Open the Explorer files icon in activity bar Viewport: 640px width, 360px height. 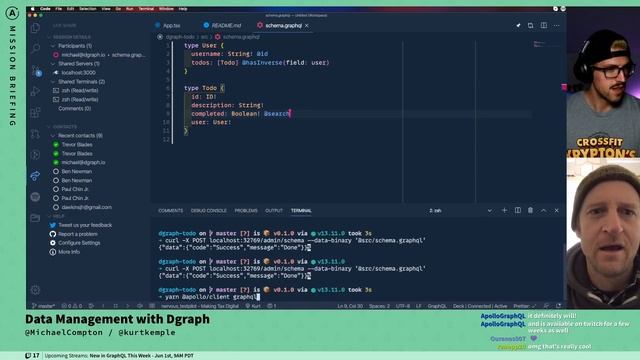tap(36, 28)
